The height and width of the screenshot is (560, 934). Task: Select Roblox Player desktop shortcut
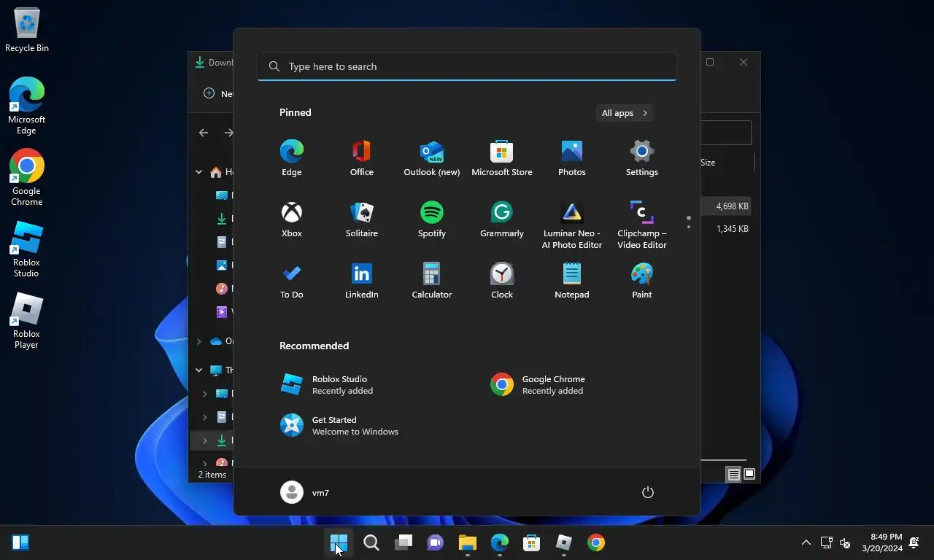pos(27,320)
